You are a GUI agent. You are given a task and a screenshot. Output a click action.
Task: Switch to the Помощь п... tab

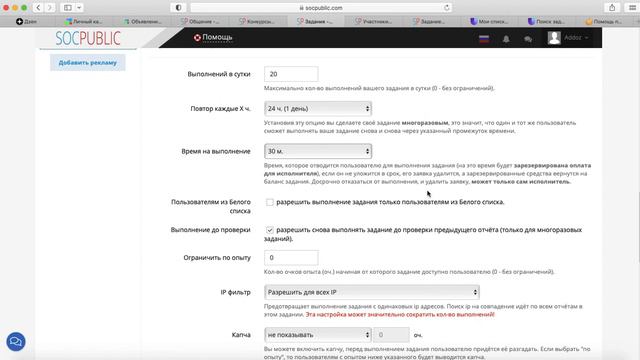coord(604,21)
